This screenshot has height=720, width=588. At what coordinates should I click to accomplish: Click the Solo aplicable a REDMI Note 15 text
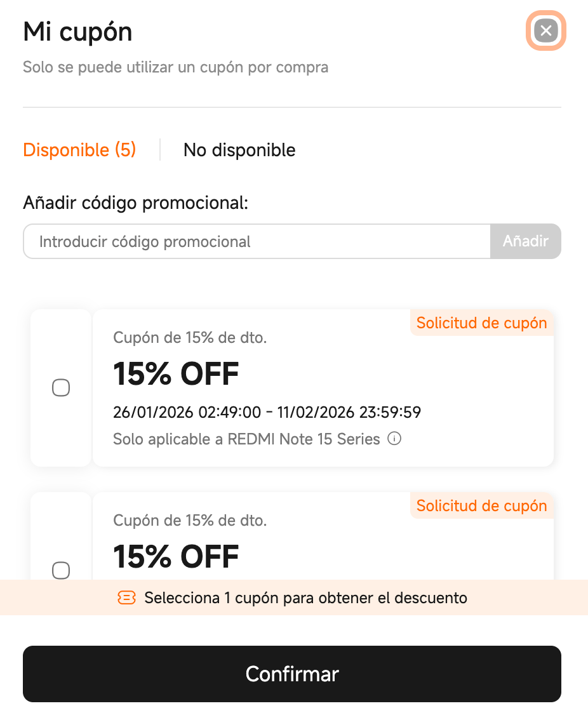[246, 439]
